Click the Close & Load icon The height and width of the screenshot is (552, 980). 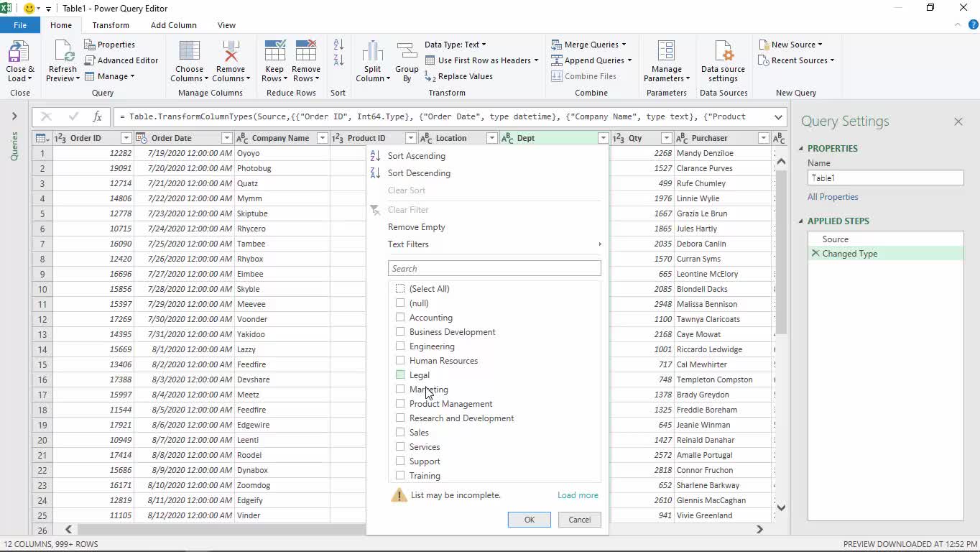click(x=19, y=53)
